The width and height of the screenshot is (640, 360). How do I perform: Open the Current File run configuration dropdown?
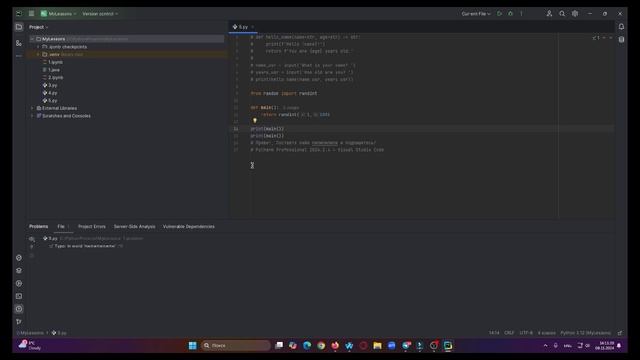click(476, 13)
